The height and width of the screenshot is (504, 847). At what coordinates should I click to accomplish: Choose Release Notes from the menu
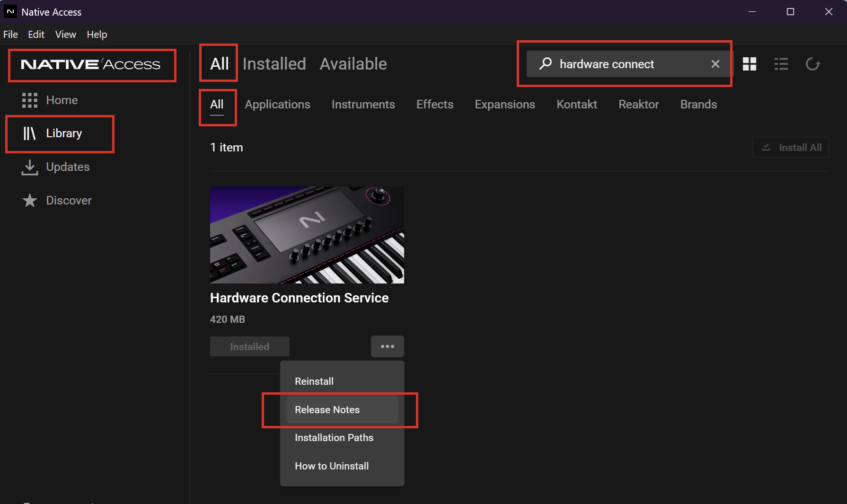[x=342, y=410]
